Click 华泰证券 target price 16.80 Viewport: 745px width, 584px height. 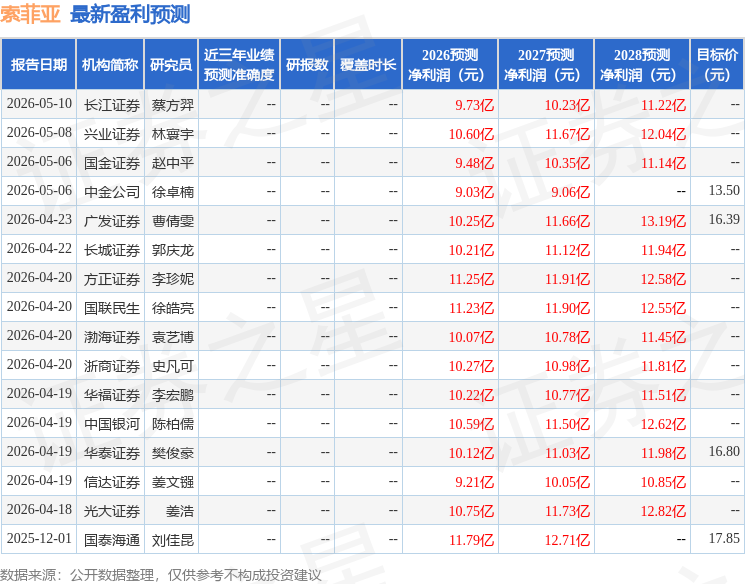(724, 451)
